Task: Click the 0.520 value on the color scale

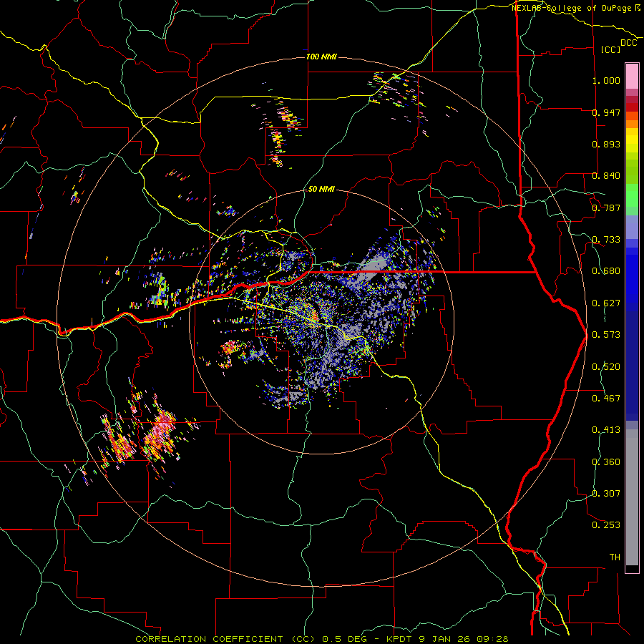Action: [606, 367]
